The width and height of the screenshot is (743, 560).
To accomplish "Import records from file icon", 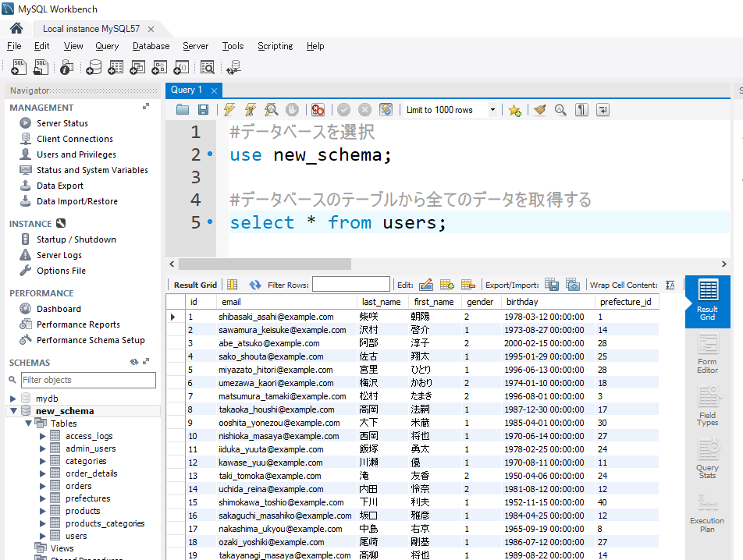I will tap(573, 285).
